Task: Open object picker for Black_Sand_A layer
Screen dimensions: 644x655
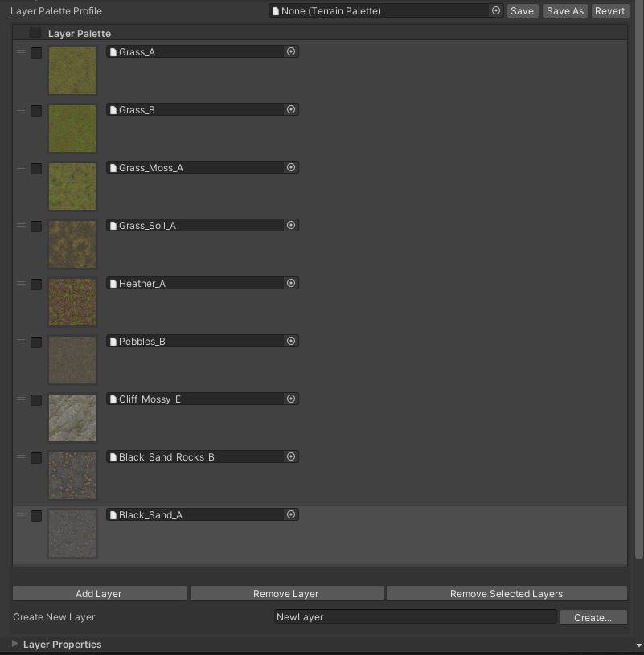Action: tap(291, 514)
